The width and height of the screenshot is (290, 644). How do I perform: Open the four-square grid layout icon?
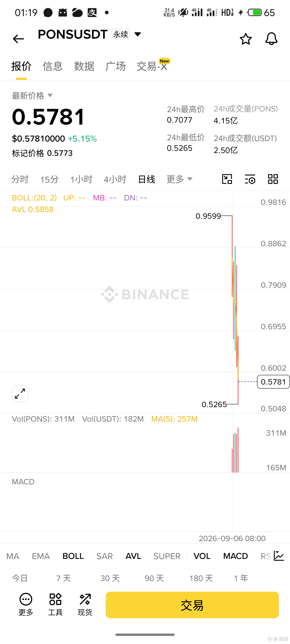coord(273,179)
